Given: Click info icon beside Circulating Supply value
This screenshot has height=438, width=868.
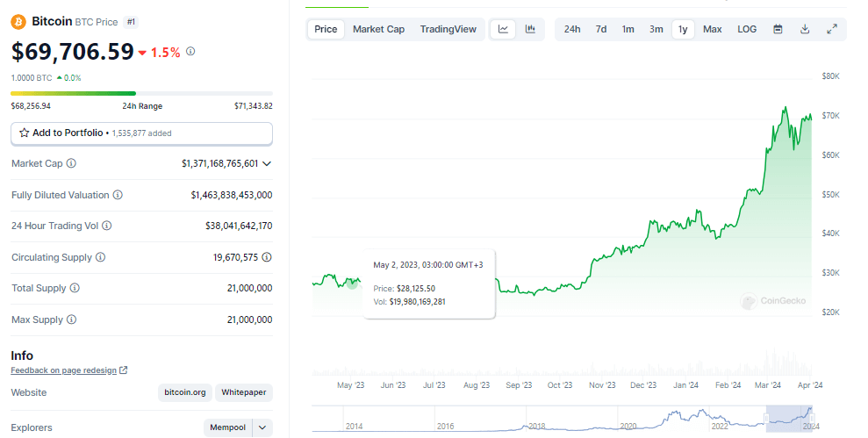Looking at the screenshot, I should pyautogui.click(x=266, y=257).
